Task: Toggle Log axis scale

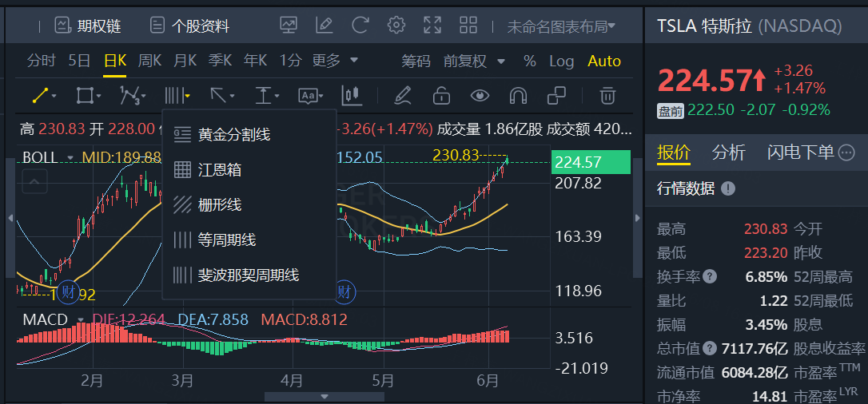Action: (x=561, y=61)
